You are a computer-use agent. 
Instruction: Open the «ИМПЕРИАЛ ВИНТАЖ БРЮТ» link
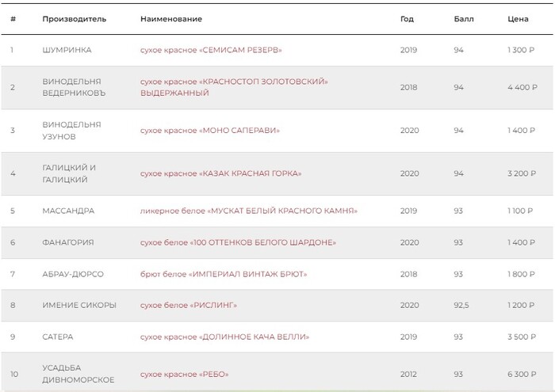[x=223, y=274]
